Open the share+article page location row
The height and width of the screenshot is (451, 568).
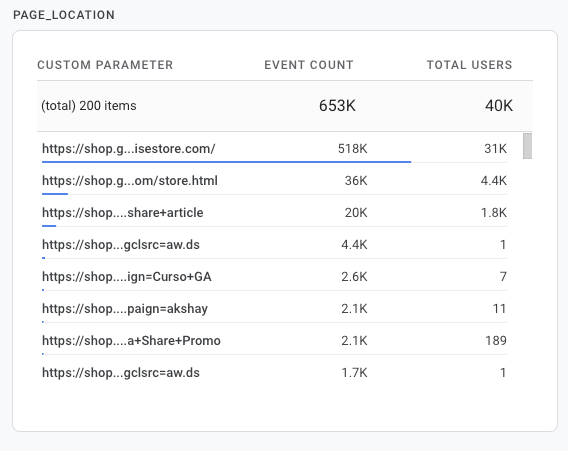pos(274,212)
